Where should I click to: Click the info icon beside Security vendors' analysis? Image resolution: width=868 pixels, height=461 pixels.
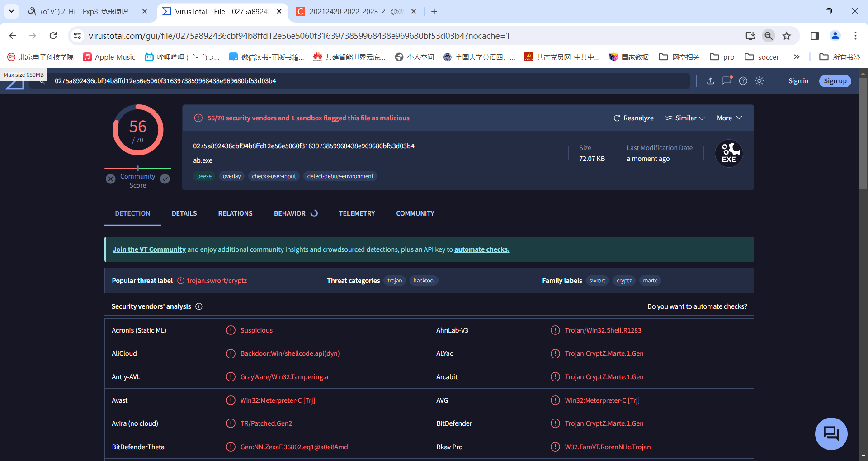[199, 306]
